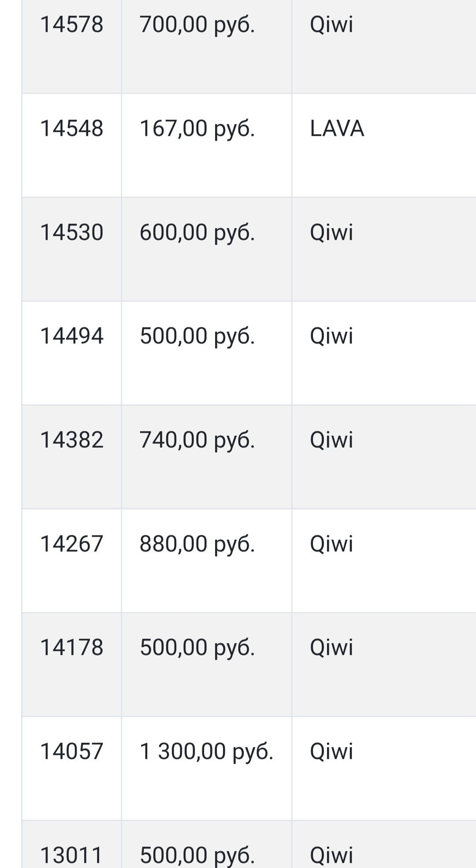This screenshot has width=476, height=868.
Task: Select transaction ID 13011
Action: pos(71,855)
